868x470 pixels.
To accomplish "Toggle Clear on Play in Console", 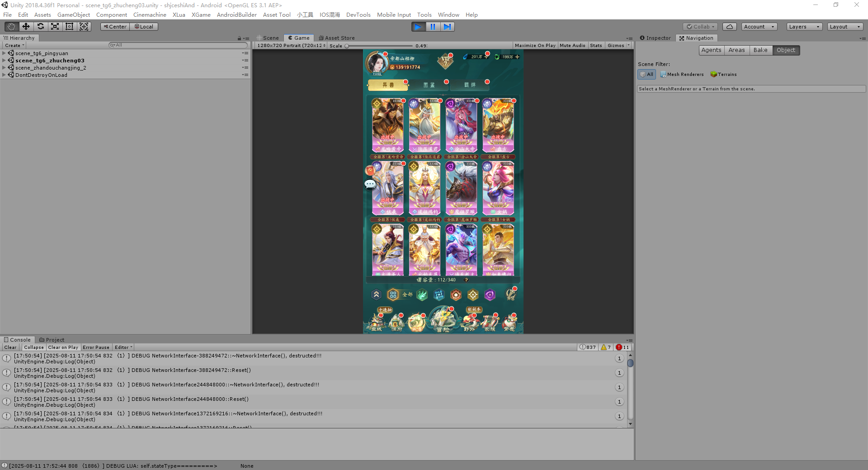I will tap(63, 348).
